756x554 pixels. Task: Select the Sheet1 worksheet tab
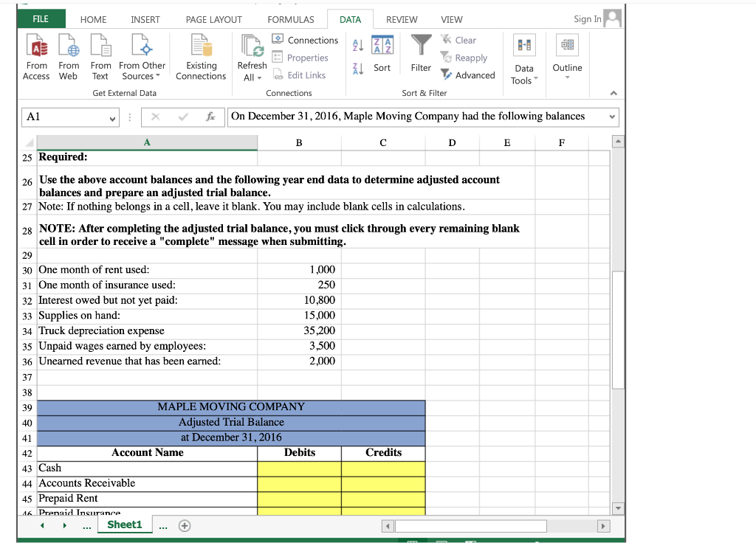124,524
